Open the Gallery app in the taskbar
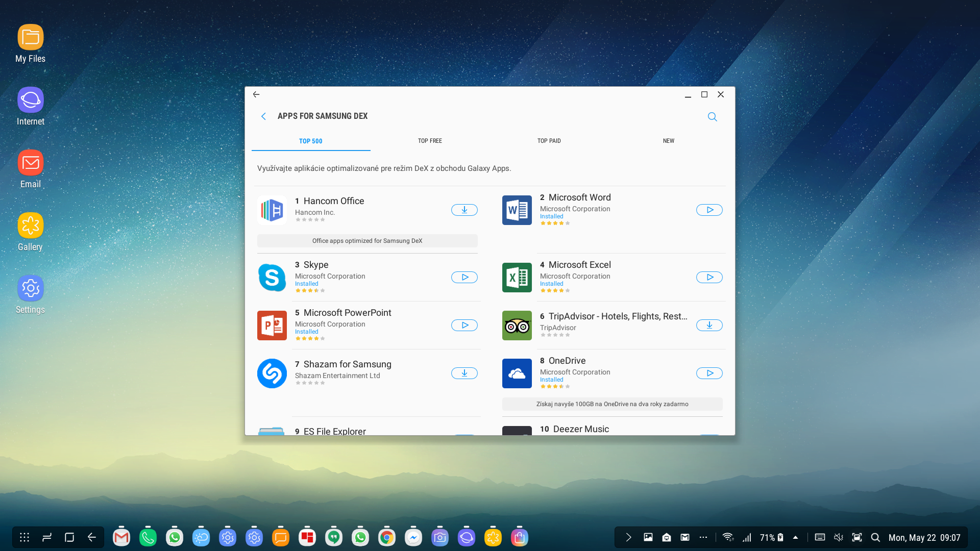 [x=493, y=537]
